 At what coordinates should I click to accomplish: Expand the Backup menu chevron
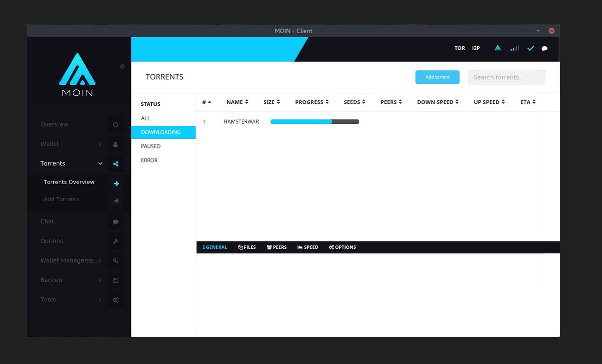(x=100, y=280)
